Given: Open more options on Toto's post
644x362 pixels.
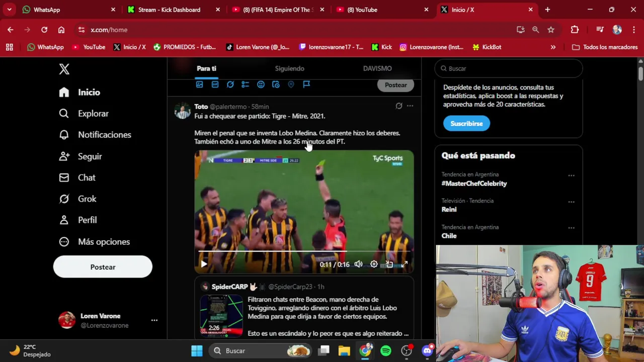Looking at the screenshot, I should [410, 106].
